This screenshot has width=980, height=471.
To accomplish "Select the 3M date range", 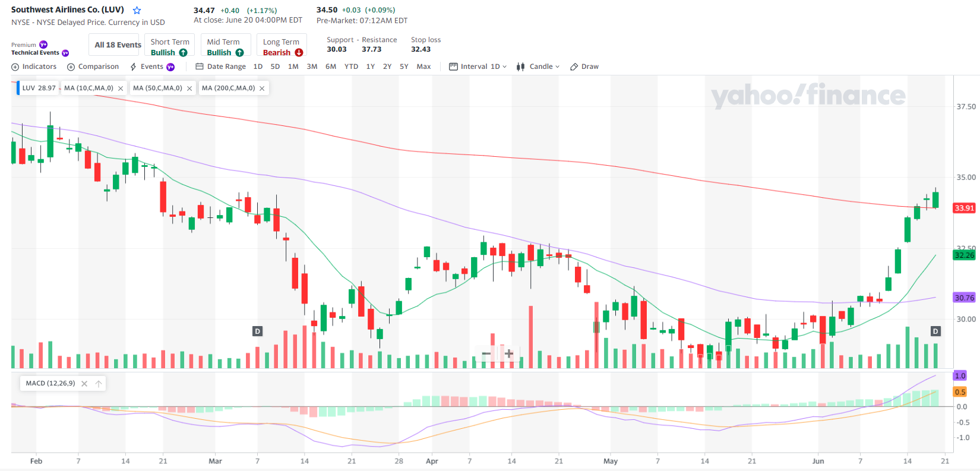I will click(312, 67).
